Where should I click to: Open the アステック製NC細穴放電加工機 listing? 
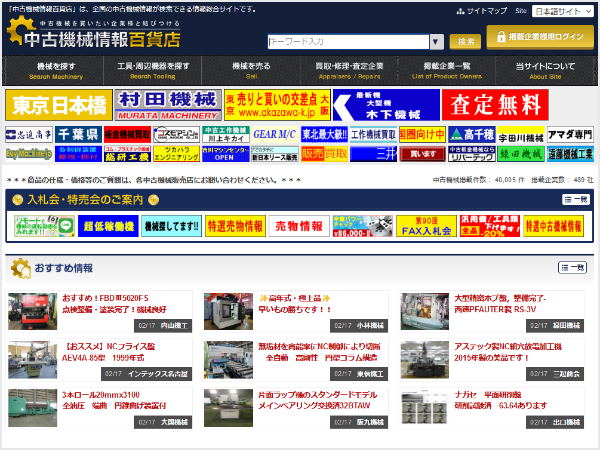pos(508,352)
